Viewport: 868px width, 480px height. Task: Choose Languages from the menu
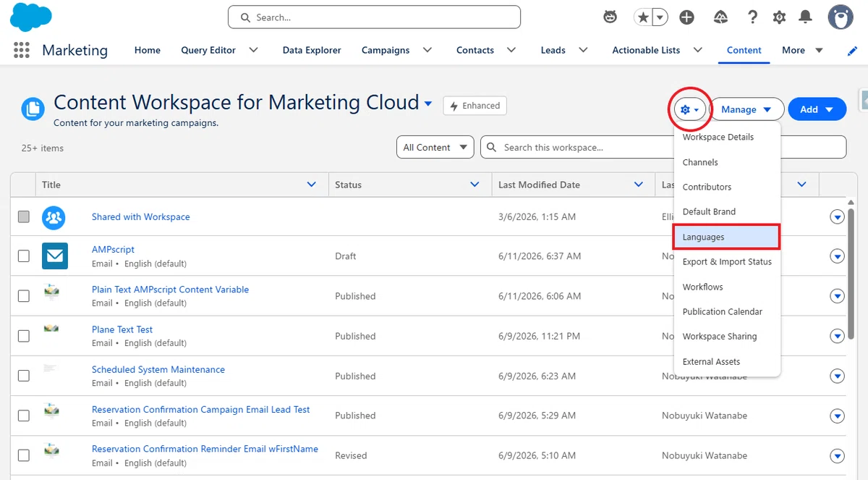click(x=727, y=237)
